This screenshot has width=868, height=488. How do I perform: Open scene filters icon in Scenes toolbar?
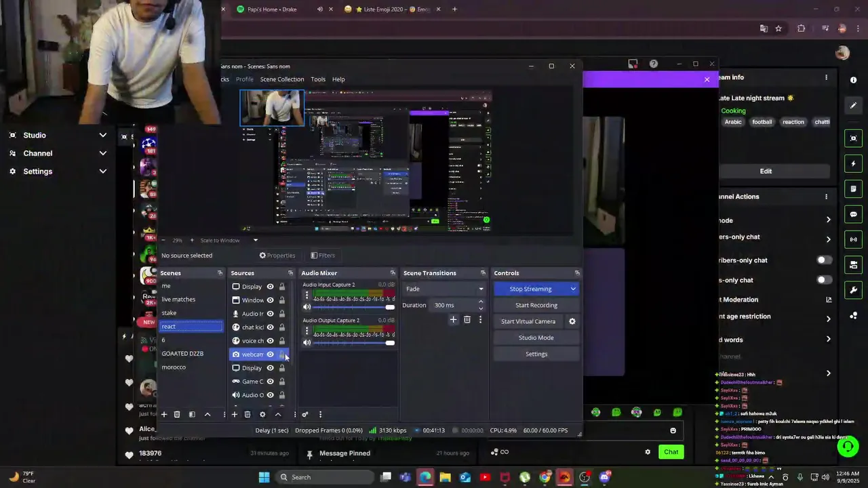192,414
